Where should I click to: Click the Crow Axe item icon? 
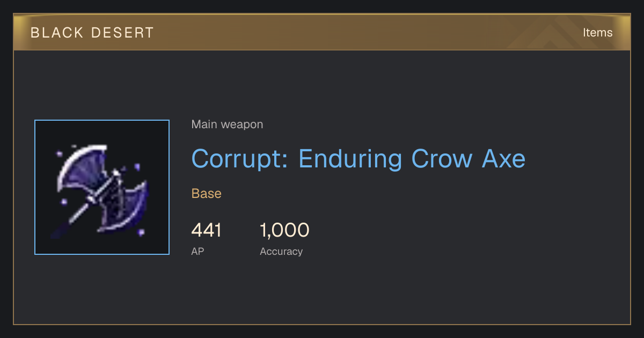pyautogui.click(x=102, y=187)
